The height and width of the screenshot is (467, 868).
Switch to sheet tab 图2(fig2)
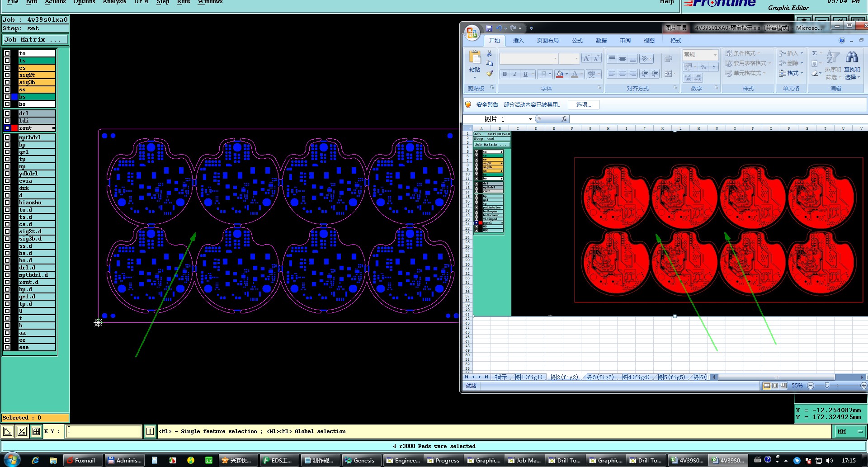click(x=564, y=377)
